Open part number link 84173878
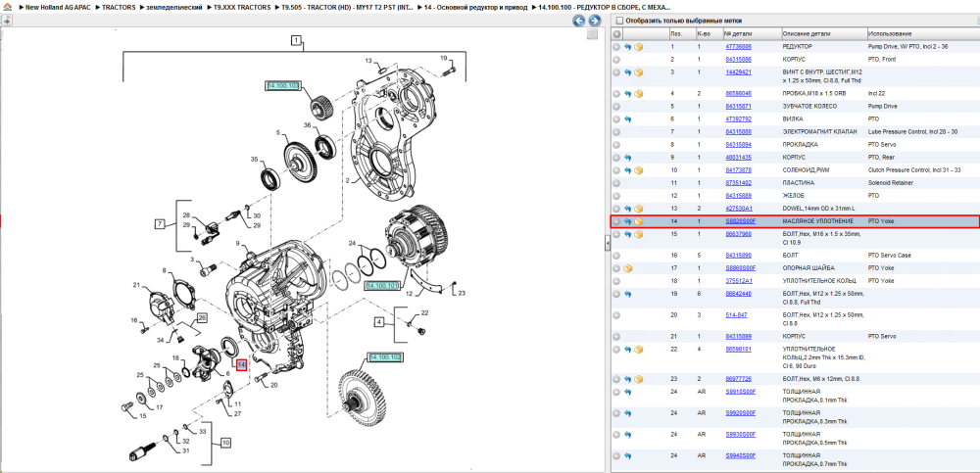Screen dimensions: 980x473 [x=738, y=170]
